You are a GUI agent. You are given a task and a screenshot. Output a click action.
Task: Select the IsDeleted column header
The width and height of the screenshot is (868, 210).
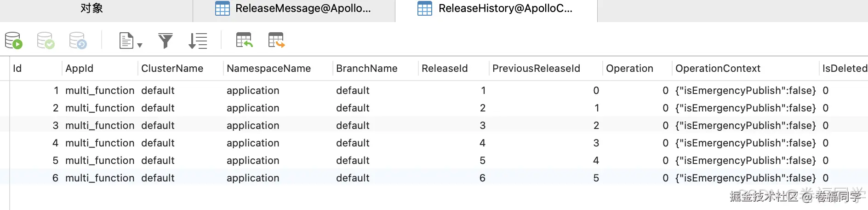(844, 69)
